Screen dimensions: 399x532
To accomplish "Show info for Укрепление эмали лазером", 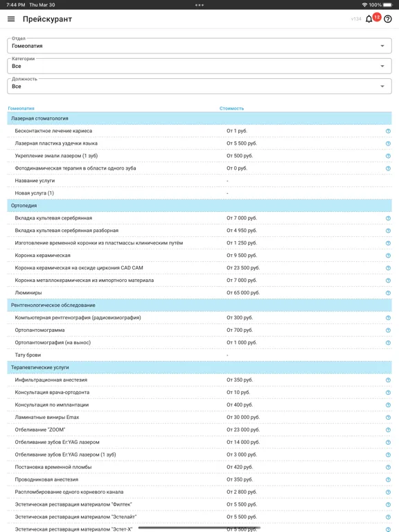I will click(x=388, y=156).
